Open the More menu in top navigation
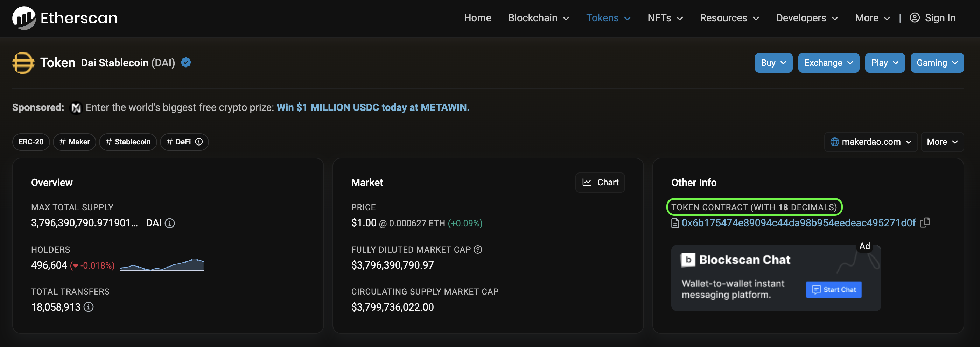 pos(872,18)
